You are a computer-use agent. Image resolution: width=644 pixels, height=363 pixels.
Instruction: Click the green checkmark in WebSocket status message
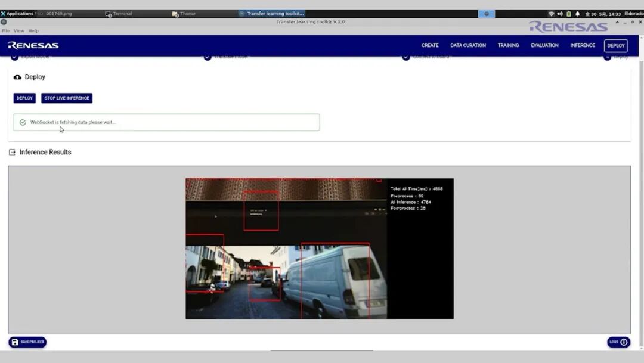coord(23,122)
